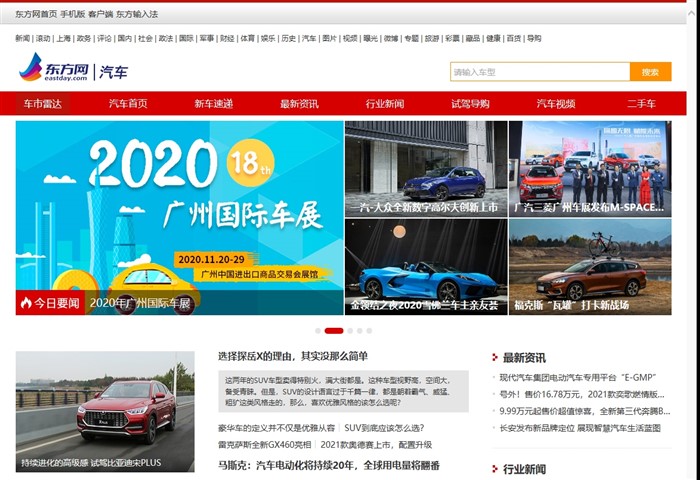Open the 福克斯 打卡新战场 thumbnail
700x480 pixels.
point(590,267)
